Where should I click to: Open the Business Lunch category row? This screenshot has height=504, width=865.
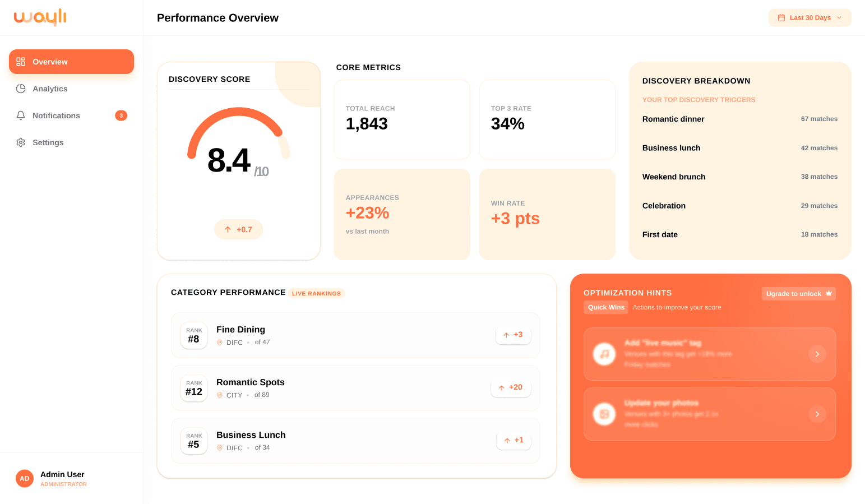pos(355,441)
